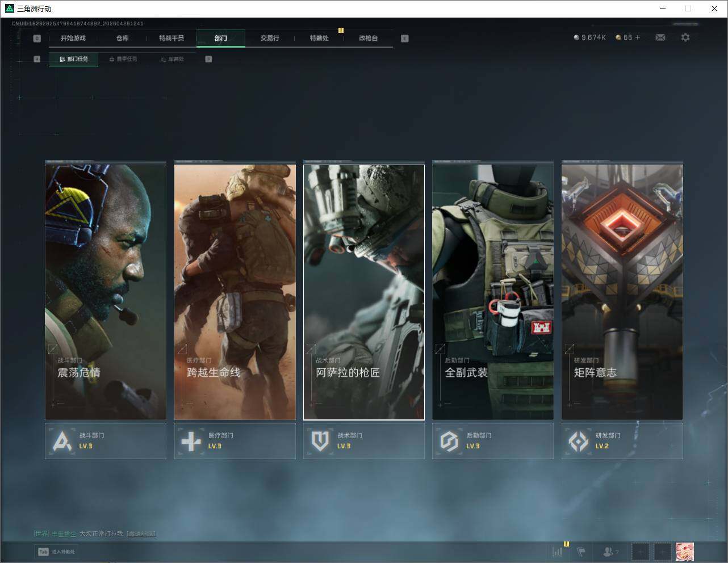Image resolution: width=728 pixels, height=563 pixels.
Task: Open settings via the gear icon
Action: [x=685, y=37]
